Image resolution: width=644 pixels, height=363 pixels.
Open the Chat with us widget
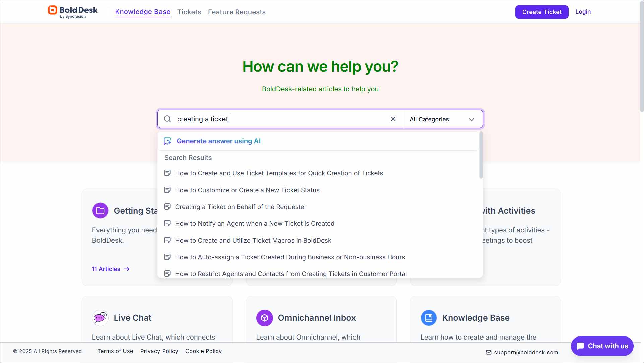602,346
